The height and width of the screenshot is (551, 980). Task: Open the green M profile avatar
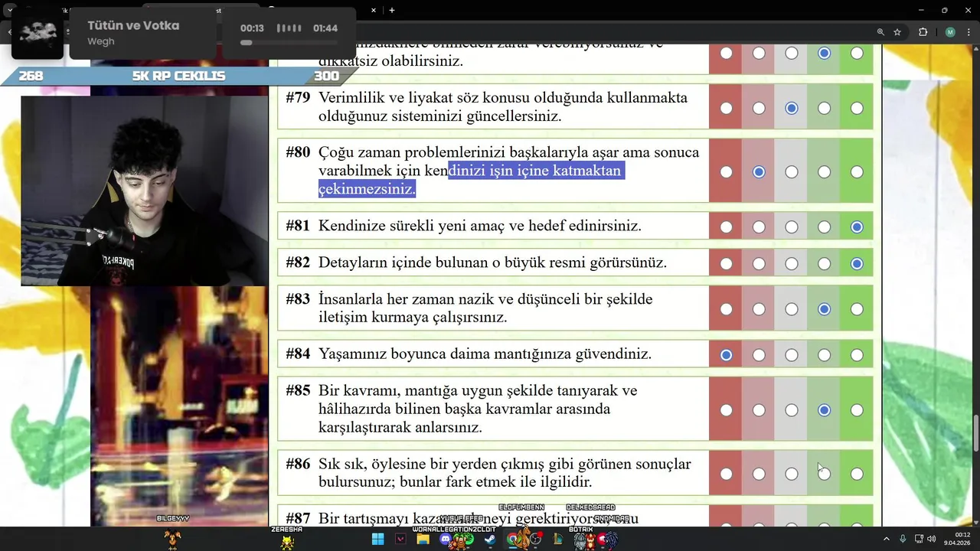click(950, 32)
